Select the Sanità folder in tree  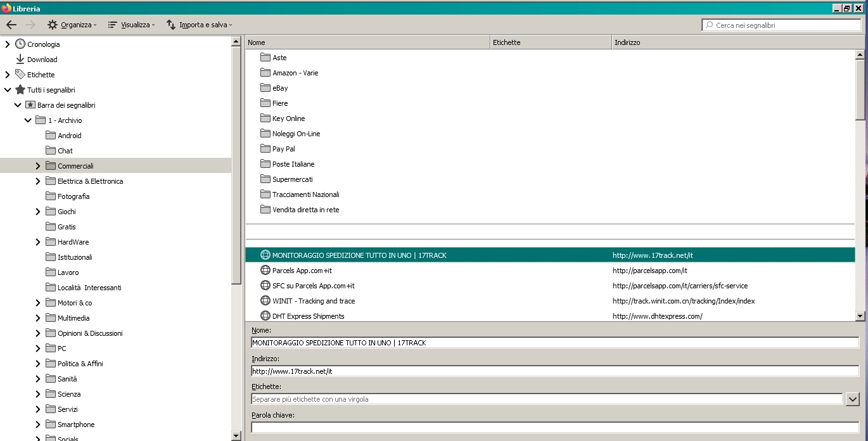[115, 379]
